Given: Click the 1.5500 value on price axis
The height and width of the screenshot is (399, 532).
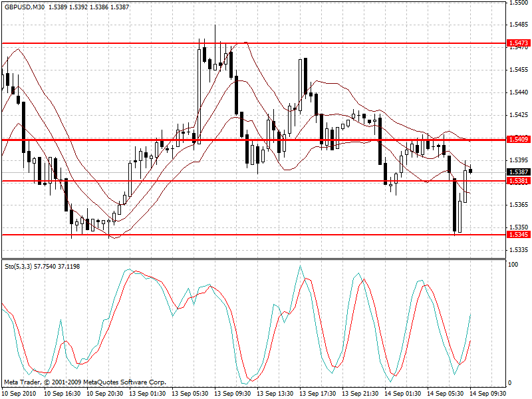Looking at the screenshot, I should click(519, 3).
